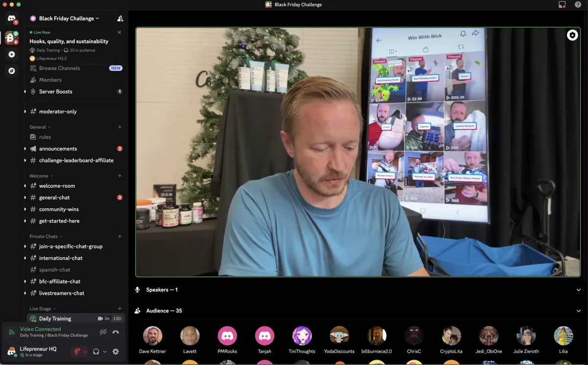588x365 pixels.
Task: Open Black Friday Challenge server dropdown menu
Action: pos(69,19)
